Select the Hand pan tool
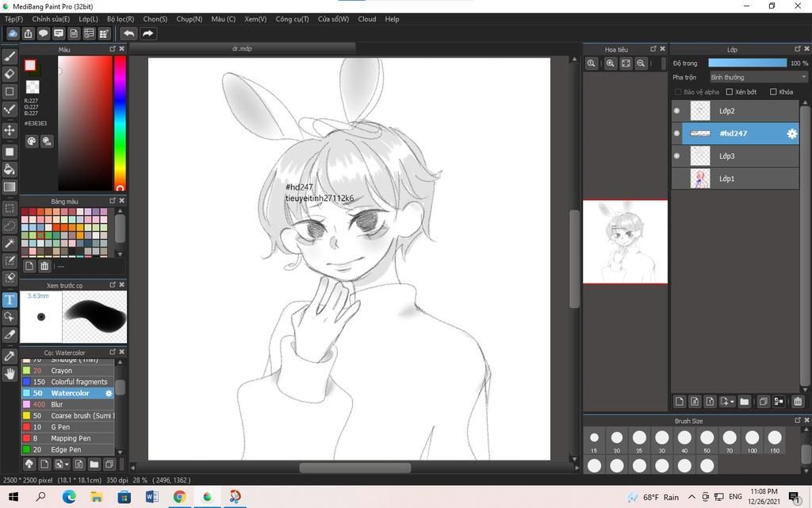Viewport: 812px width, 508px height. (x=10, y=373)
